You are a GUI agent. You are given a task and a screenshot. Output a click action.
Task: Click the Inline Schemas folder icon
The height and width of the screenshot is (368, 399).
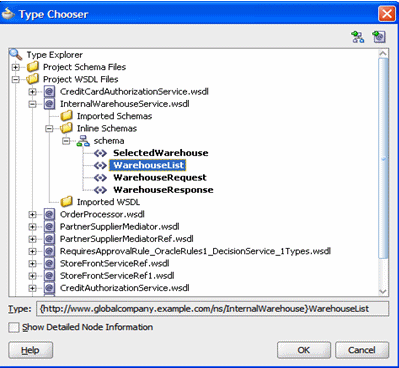pos(66,128)
